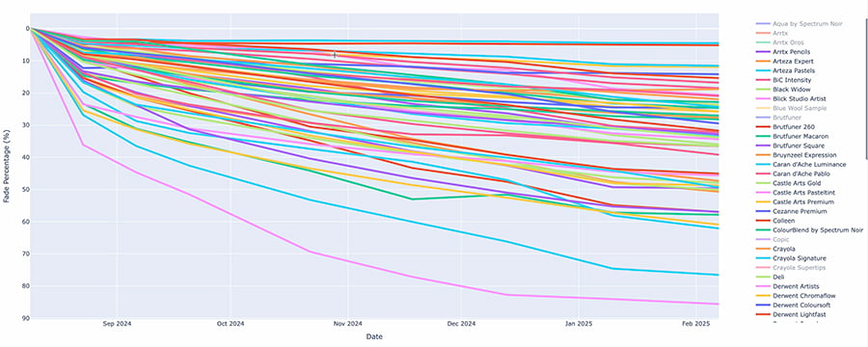This screenshot has height=347, width=868.
Task: Click the Fade Percentage (%) axis title
Action: tap(6, 166)
